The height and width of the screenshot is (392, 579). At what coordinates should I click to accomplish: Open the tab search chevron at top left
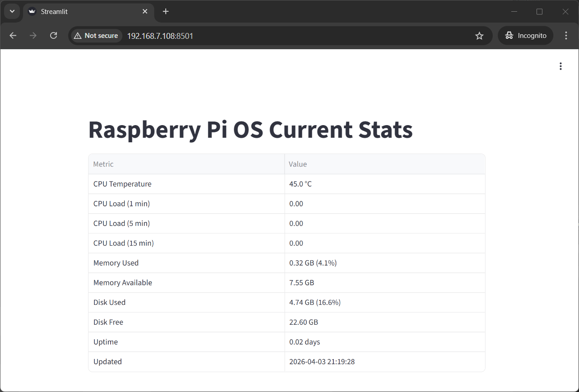[12, 12]
